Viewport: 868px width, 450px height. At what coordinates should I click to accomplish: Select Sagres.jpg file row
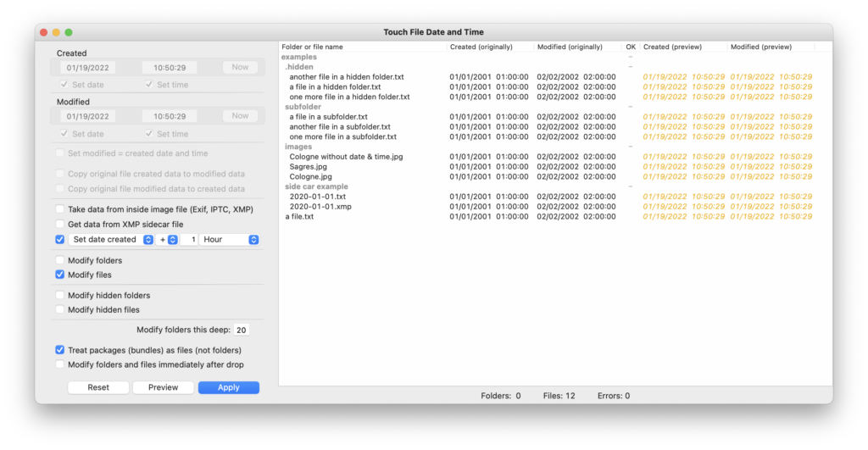pos(555,167)
